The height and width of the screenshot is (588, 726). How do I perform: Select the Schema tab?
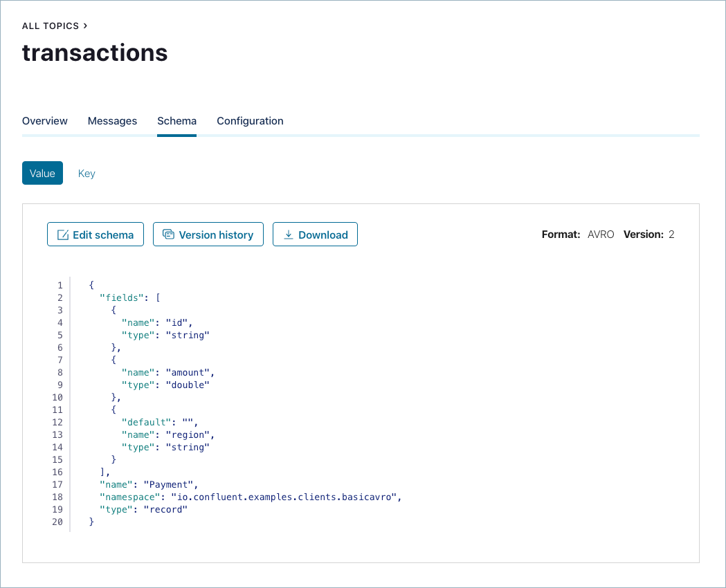pyautogui.click(x=176, y=121)
